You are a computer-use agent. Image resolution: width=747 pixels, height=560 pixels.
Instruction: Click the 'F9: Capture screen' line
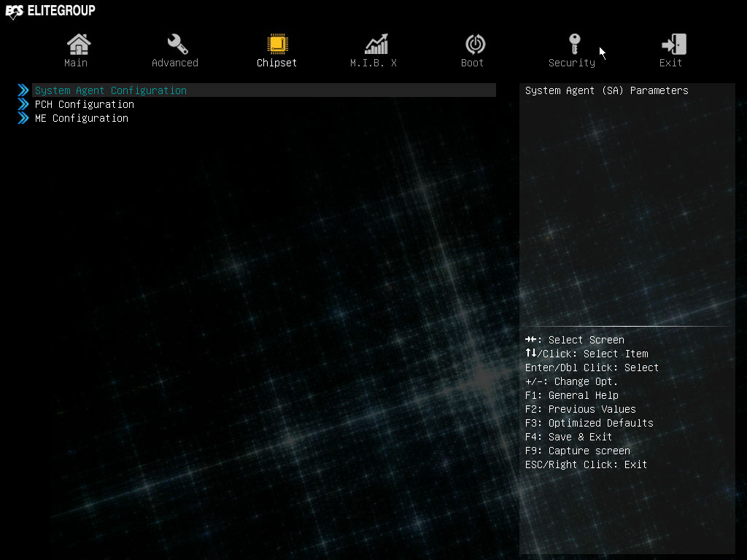pos(578,451)
